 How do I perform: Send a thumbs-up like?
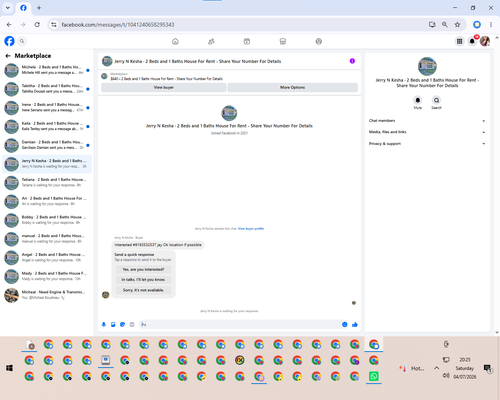tap(355, 324)
